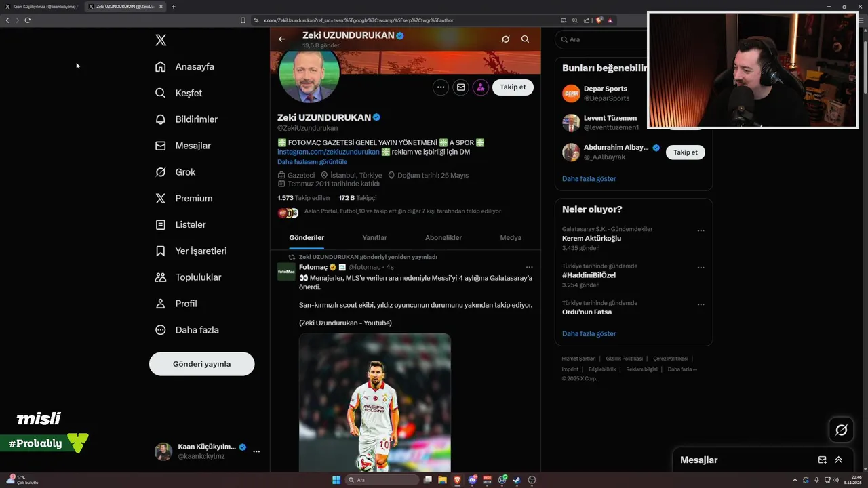
Task: Click the X logo in the sidebar
Action: pos(161,40)
